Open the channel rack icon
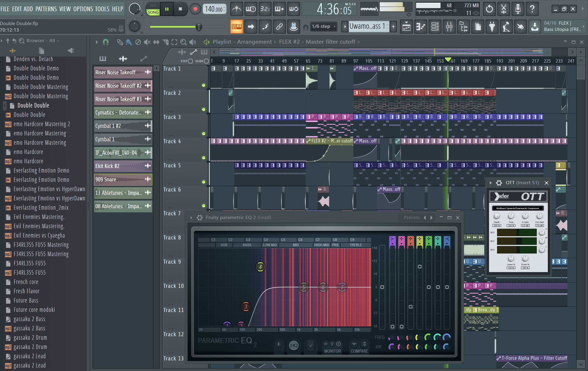 435,26
